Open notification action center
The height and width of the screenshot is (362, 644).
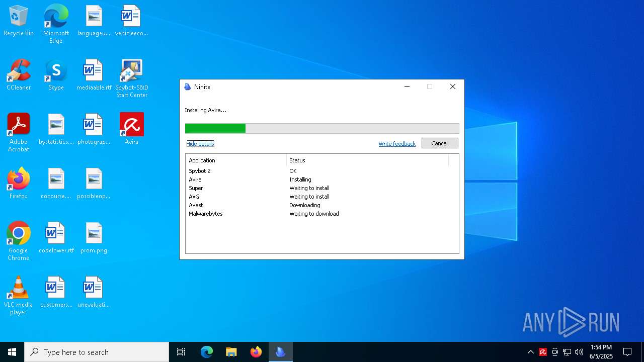[x=627, y=352]
